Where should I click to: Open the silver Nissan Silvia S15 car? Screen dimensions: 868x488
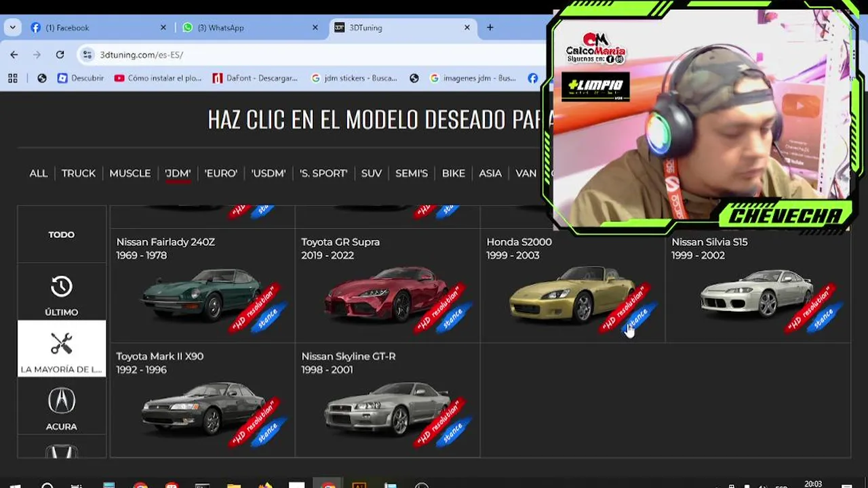pos(757,293)
